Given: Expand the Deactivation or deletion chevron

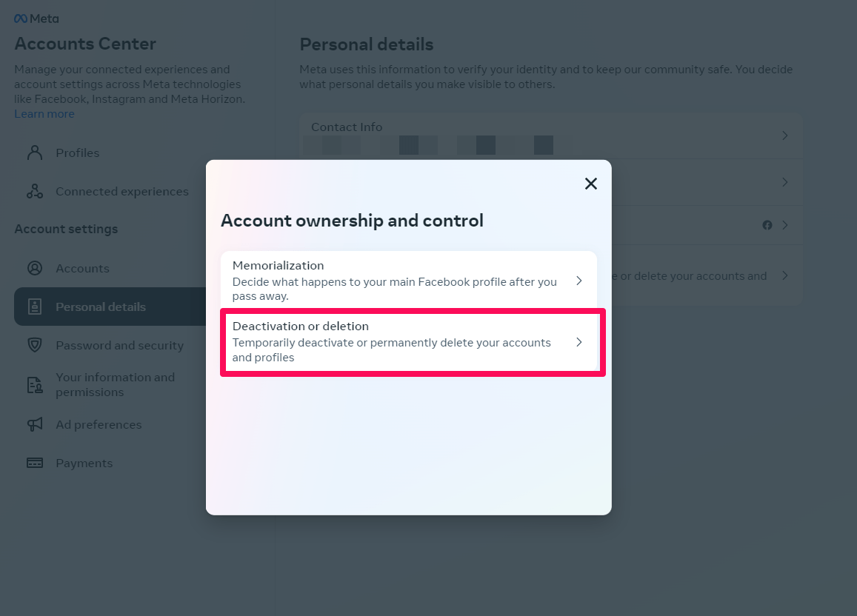Looking at the screenshot, I should coord(579,342).
